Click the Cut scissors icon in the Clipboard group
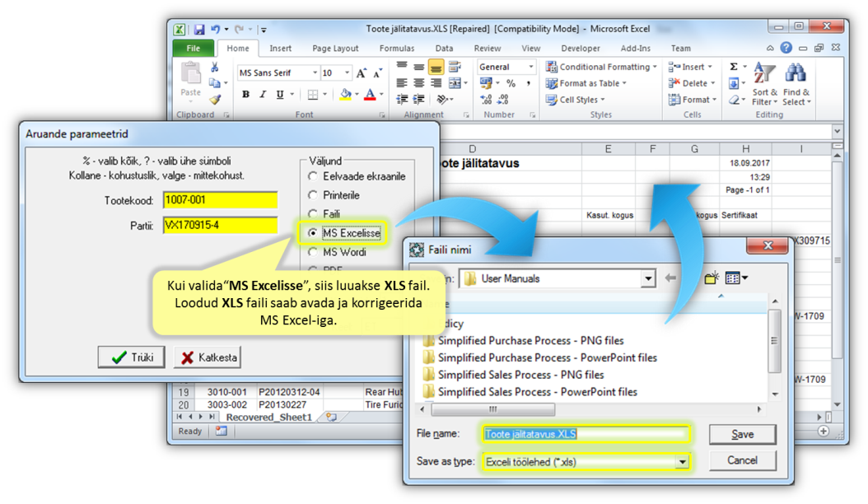 tap(215, 67)
